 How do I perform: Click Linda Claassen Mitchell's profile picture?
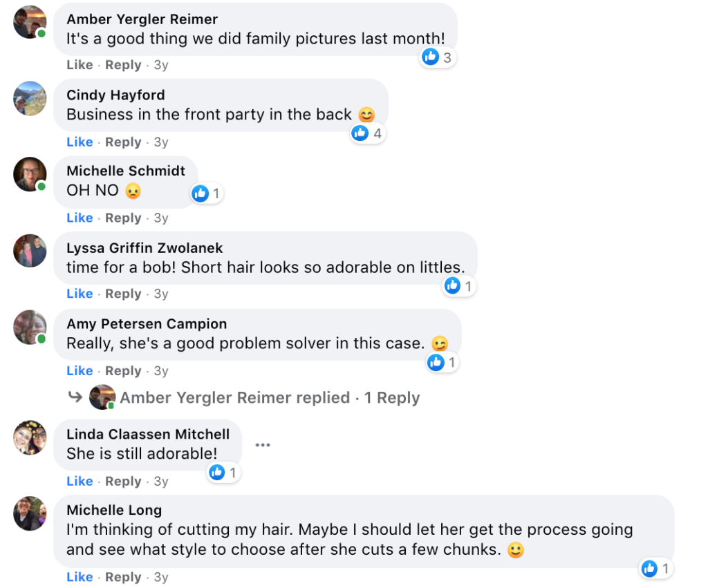click(30, 437)
